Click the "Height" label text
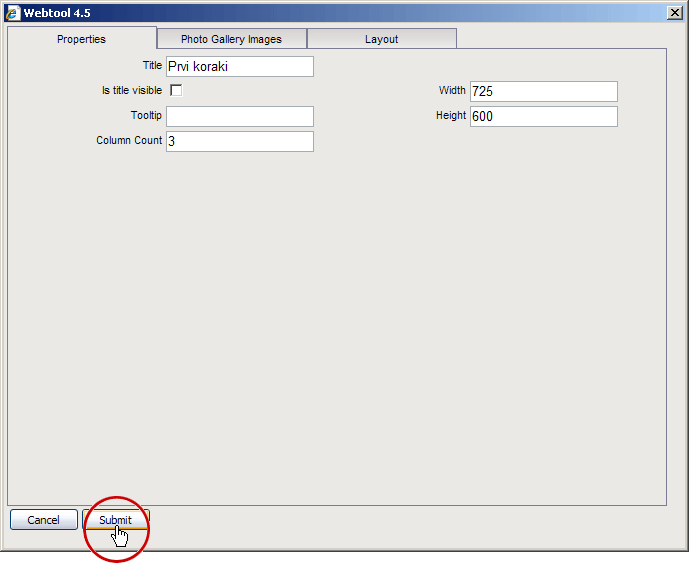Image resolution: width=689 pixels, height=565 pixels. pos(451,116)
